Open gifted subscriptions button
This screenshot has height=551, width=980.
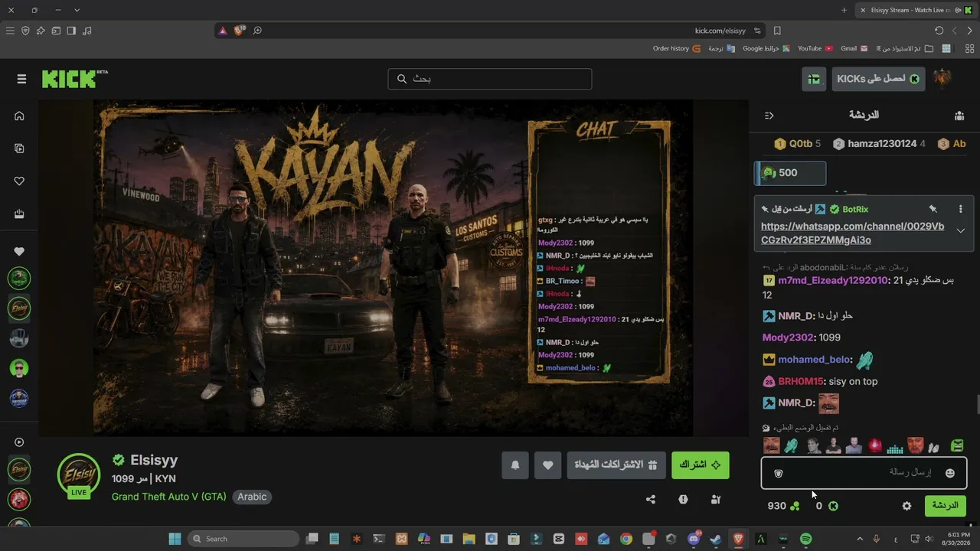tap(616, 465)
